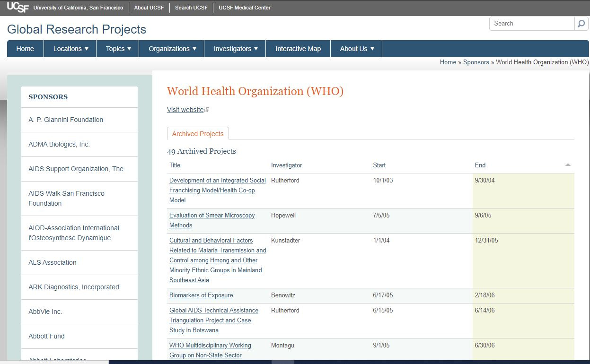Click the Search input field
Screen dimensions: 590x364
(532, 24)
